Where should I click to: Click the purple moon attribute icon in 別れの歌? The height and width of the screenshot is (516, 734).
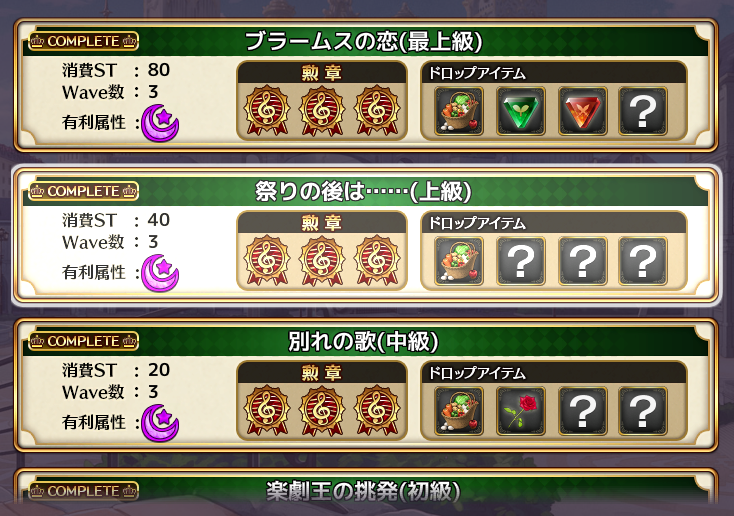click(160, 423)
